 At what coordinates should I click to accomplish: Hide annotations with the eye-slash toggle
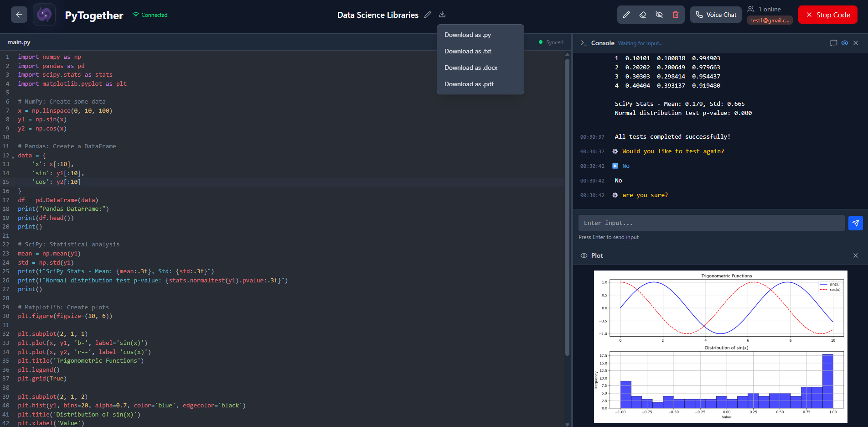659,14
